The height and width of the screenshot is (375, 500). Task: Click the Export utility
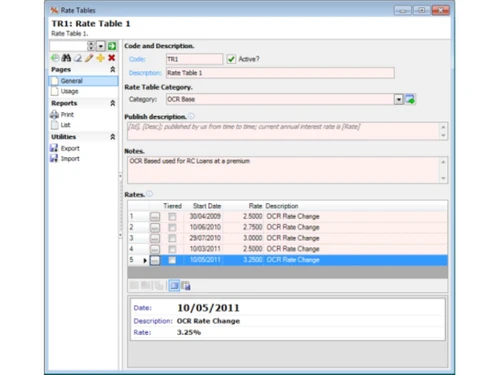pyautogui.click(x=70, y=148)
